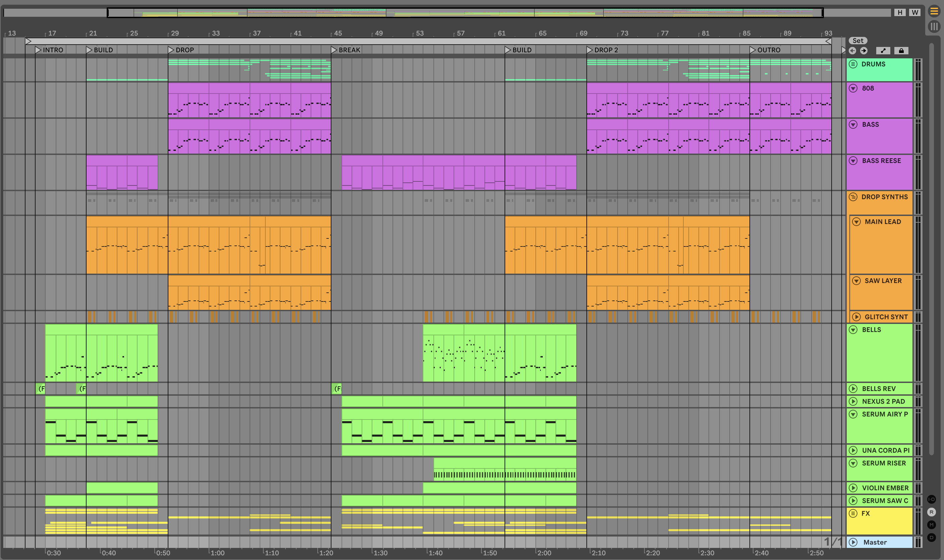
Task: Toggle Mixer section M button
Action: tap(931, 525)
